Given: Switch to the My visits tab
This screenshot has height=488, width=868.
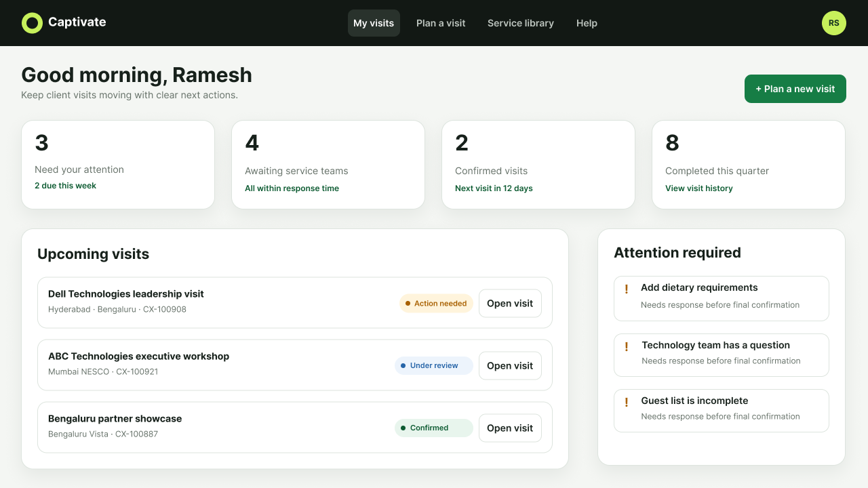Looking at the screenshot, I should pos(374,23).
